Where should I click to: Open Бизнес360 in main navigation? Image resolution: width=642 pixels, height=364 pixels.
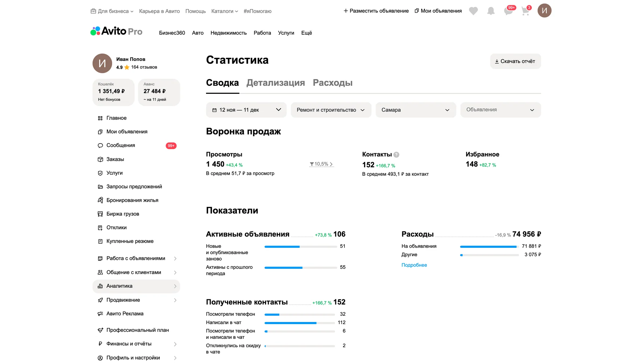pos(172,33)
